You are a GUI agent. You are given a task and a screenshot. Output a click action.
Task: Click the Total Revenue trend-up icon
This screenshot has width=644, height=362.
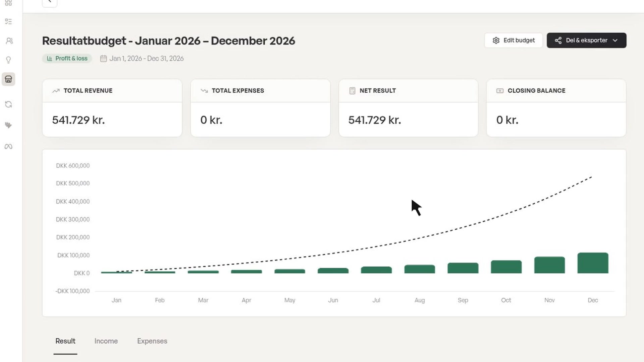pyautogui.click(x=56, y=91)
